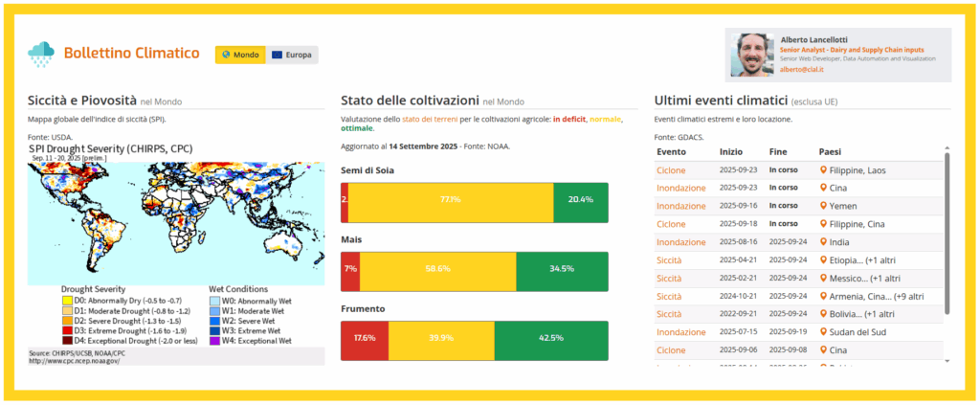Click the pin icon beside Bolivia
Image resolution: width=980 pixels, height=405 pixels.
click(823, 314)
